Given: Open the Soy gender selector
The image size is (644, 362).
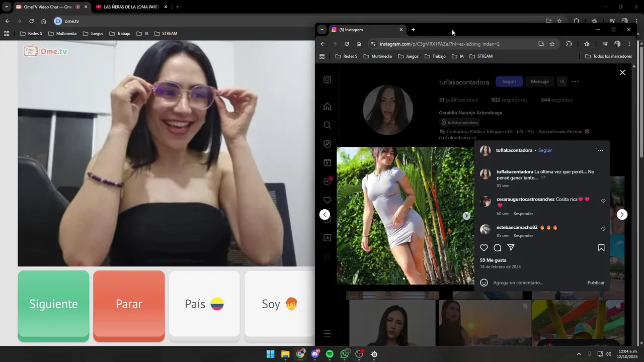Looking at the screenshot, I should click(279, 304).
